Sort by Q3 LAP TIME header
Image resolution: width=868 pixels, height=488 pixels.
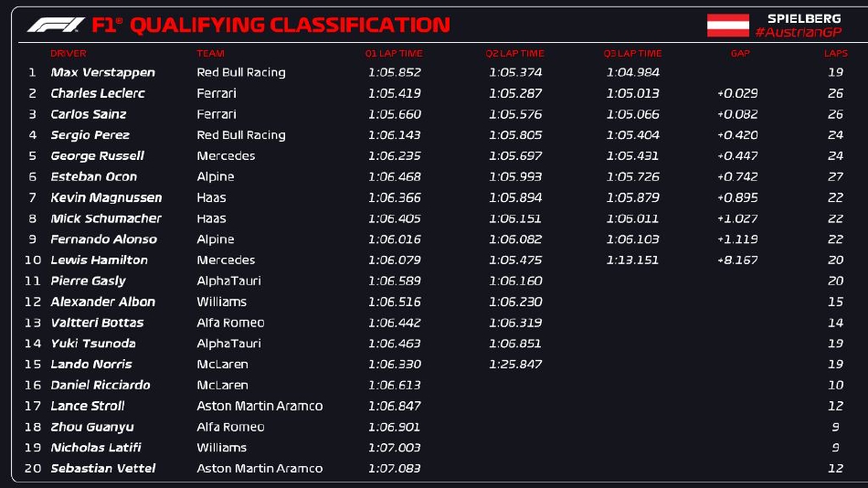pos(632,54)
